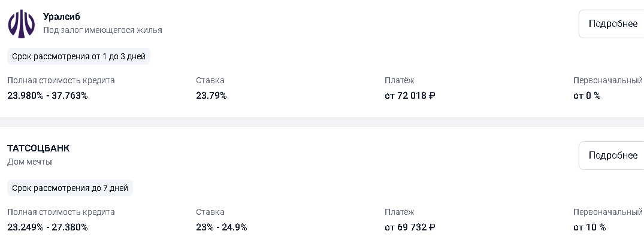Click the Срок рассмотрения от 1 до 3 дней badge

pyautogui.click(x=79, y=56)
